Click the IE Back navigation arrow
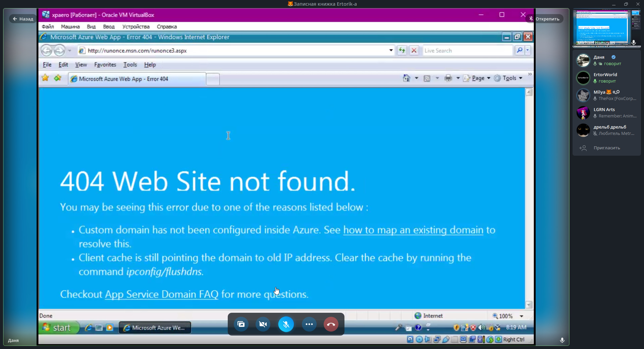644x349 pixels. pos(47,51)
